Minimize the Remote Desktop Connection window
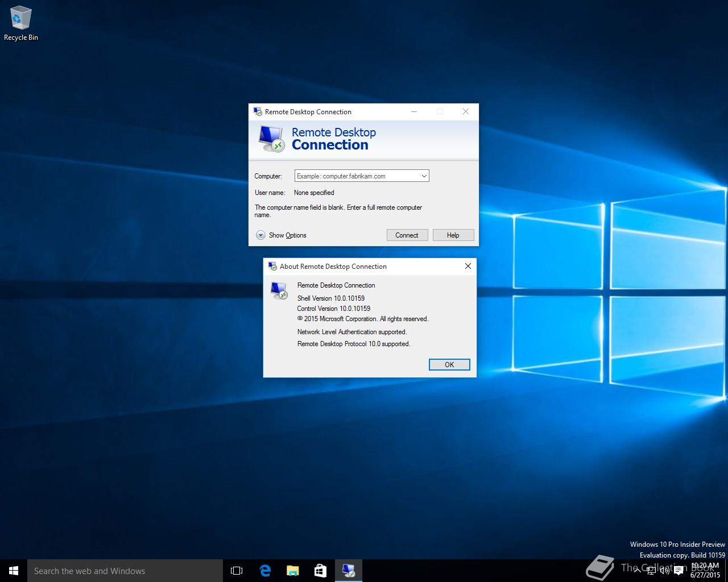Image resolution: width=728 pixels, height=582 pixels. pyautogui.click(x=414, y=111)
